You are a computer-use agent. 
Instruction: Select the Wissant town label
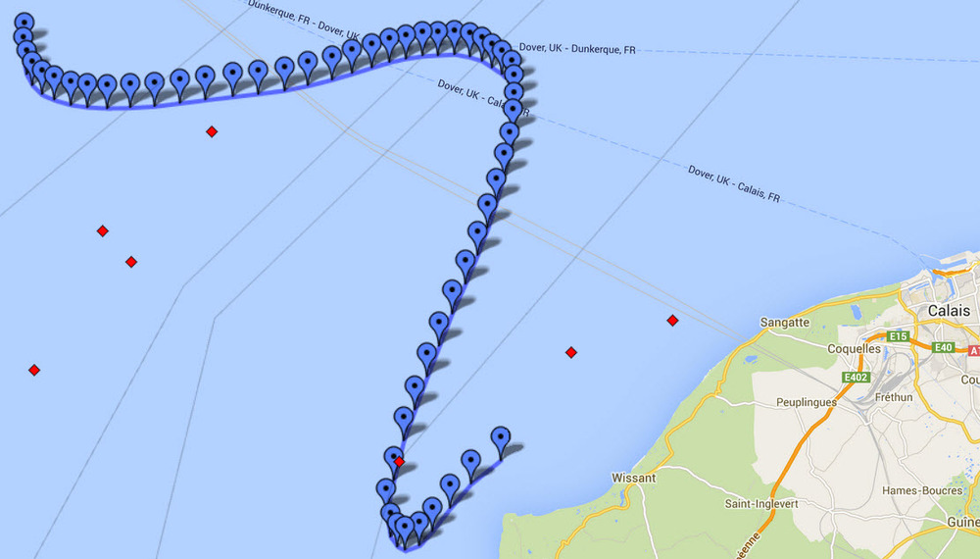[634, 478]
